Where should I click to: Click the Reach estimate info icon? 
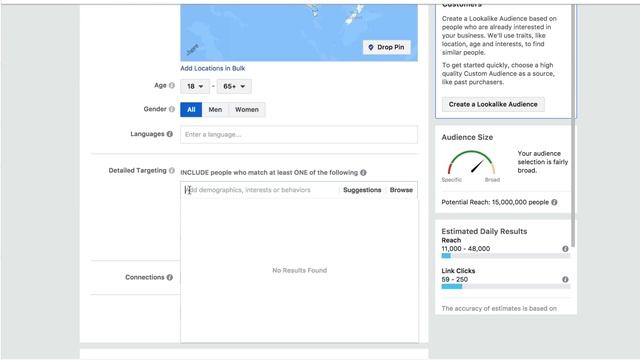[x=565, y=249]
